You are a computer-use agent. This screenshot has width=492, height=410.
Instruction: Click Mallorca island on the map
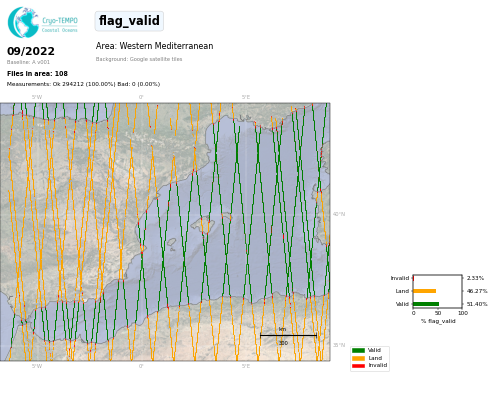coord(202,225)
